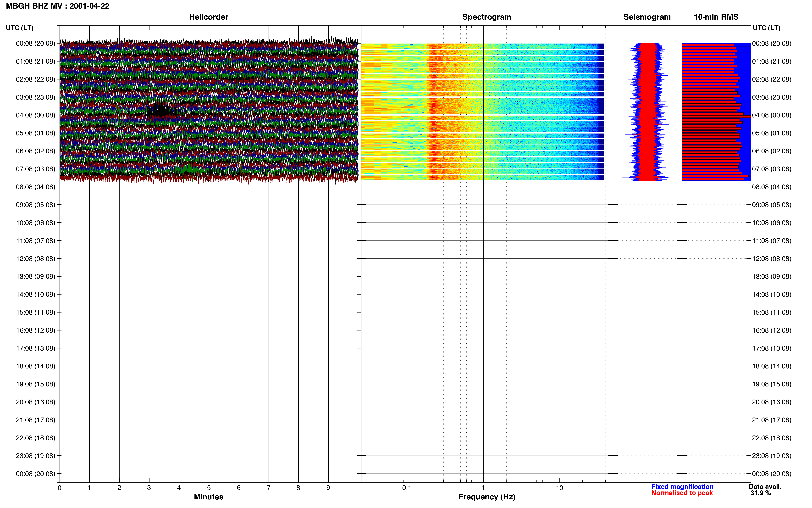Viewport: 812px width, 508px height.
Task: Click the 17:08 (13:08) label on the right axis
Action: tap(772, 348)
